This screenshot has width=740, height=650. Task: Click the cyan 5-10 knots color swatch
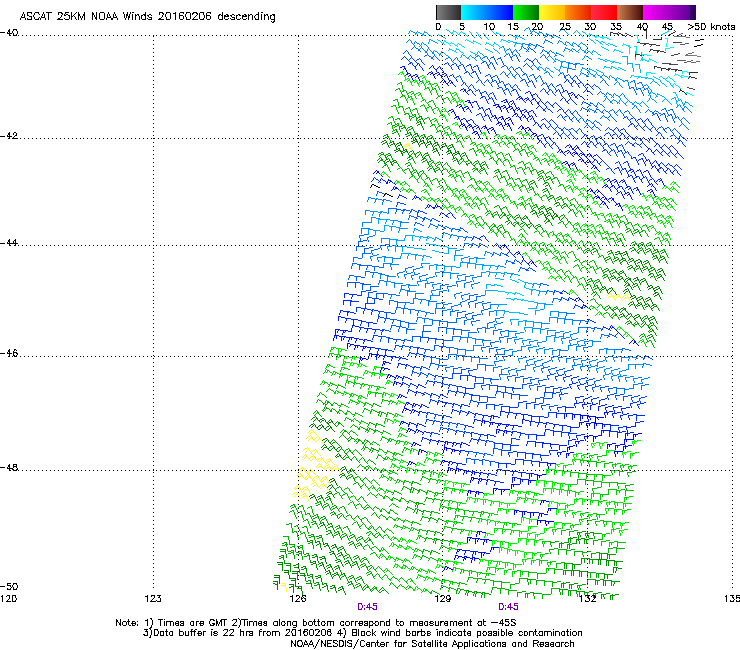[x=473, y=12]
